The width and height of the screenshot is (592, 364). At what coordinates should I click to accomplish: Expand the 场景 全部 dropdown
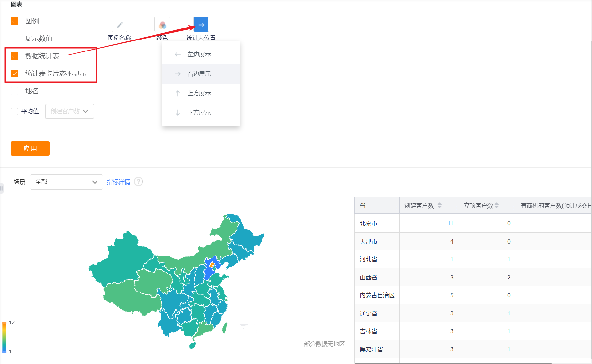point(66,182)
